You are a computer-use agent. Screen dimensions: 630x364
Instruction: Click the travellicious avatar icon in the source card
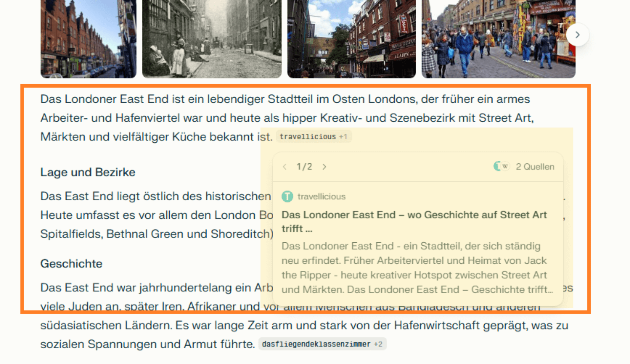point(287,196)
